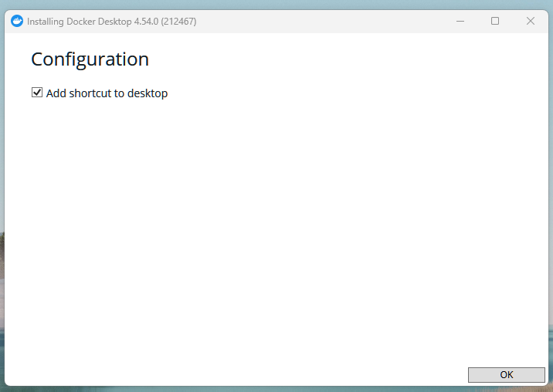Close the Docker Desktop installer
Image resolution: width=553 pixels, height=392 pixels.
531,22
